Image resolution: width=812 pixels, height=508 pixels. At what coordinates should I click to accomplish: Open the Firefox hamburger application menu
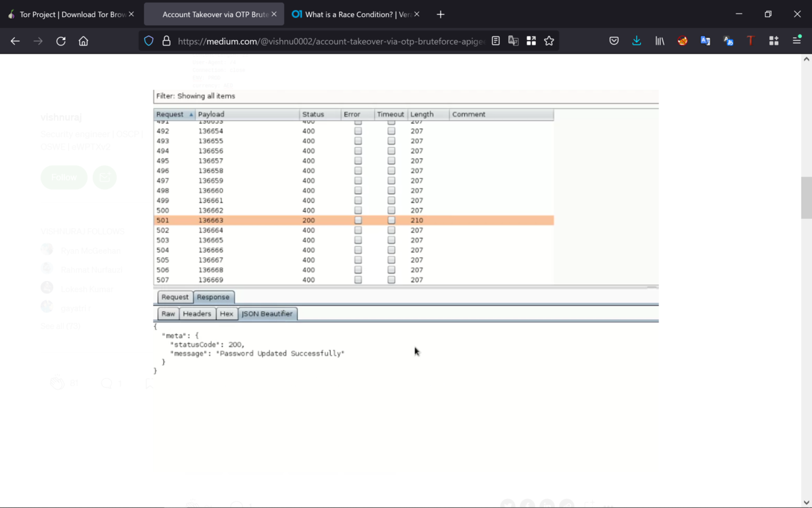tap(797, 41)
